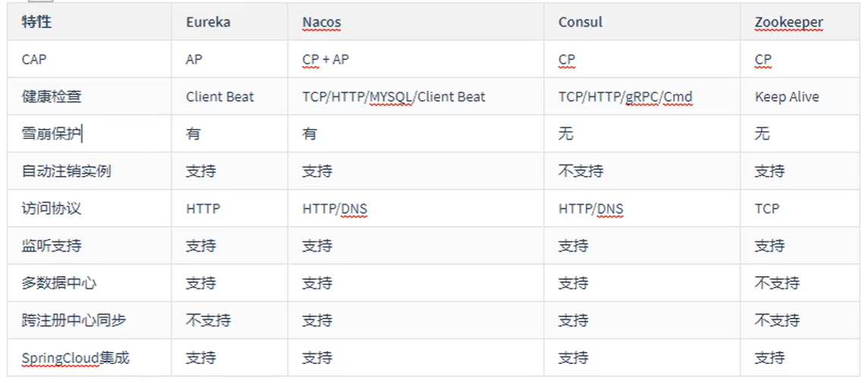
Task: Select the Eureka column header
Action: (x=208, y=22)
